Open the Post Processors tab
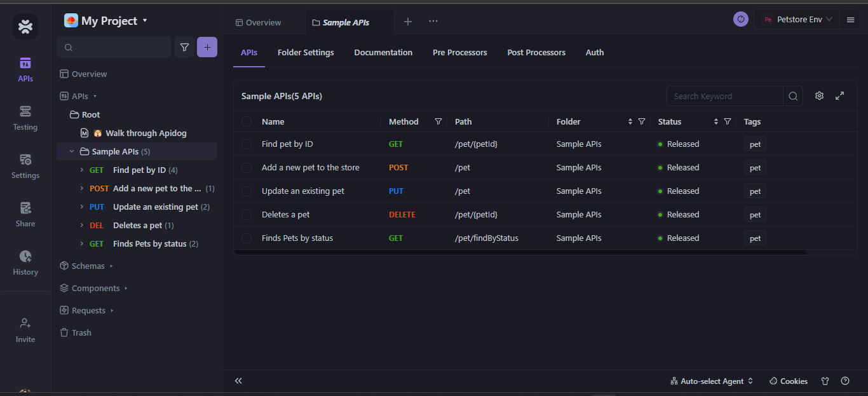The height and width of the screenshot is (396, 868). [x=536, y=53]
